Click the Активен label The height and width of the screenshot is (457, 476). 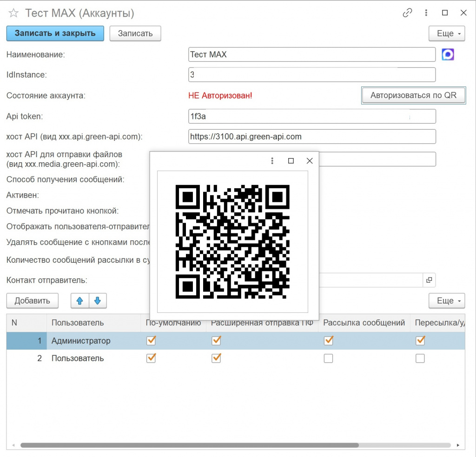point(23,195)
